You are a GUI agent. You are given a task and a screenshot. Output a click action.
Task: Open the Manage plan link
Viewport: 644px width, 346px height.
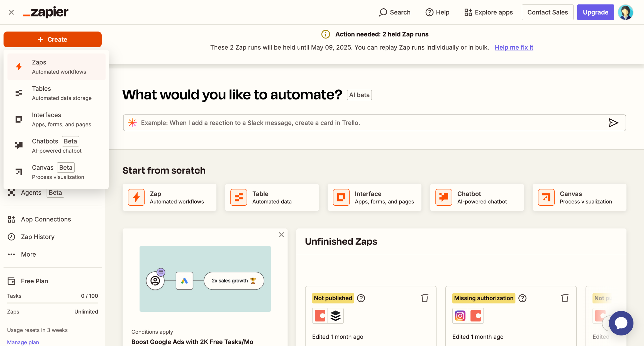pyautogui.click(x=23, y=342)
